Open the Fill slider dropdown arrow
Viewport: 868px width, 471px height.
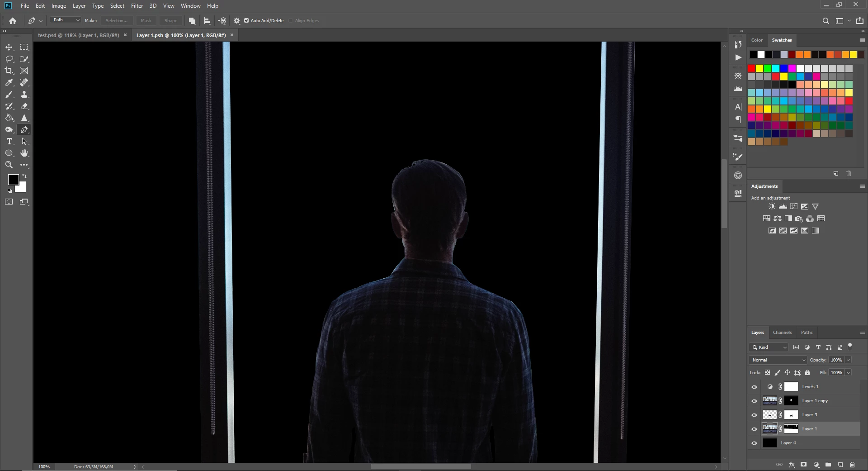click(x=848, y=373)
